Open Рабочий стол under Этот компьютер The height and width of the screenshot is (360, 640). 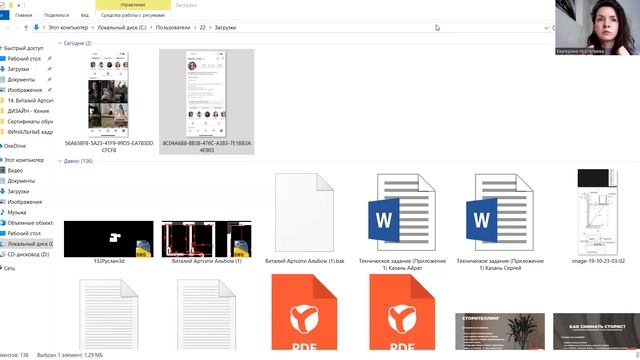coord(24,233)
